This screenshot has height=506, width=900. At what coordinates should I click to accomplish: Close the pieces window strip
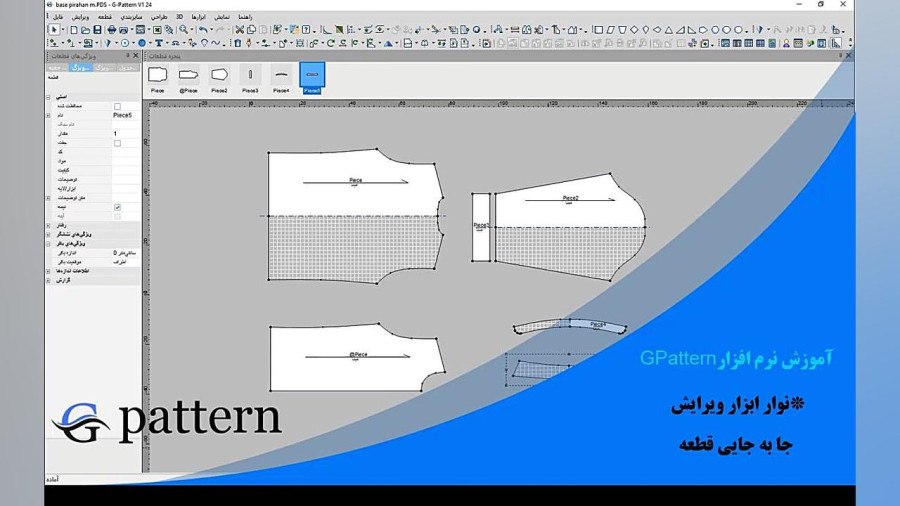[848, 56]
